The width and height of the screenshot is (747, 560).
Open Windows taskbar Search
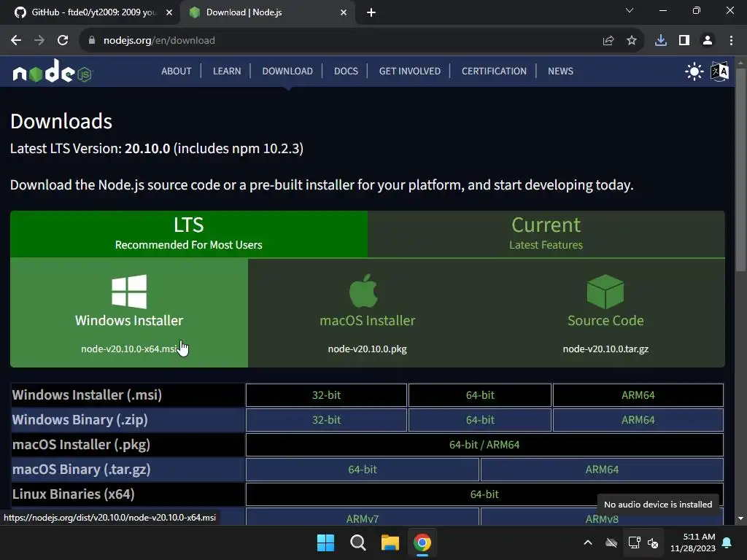tap(357, 542)
